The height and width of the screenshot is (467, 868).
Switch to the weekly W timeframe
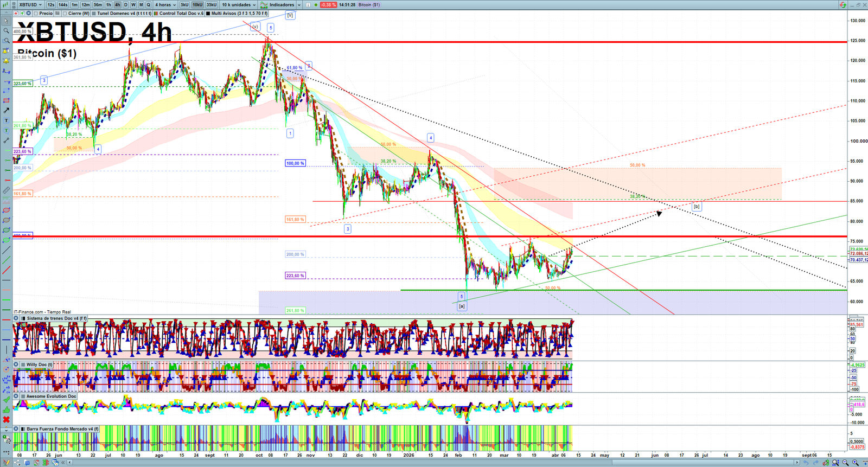(133, 5)
